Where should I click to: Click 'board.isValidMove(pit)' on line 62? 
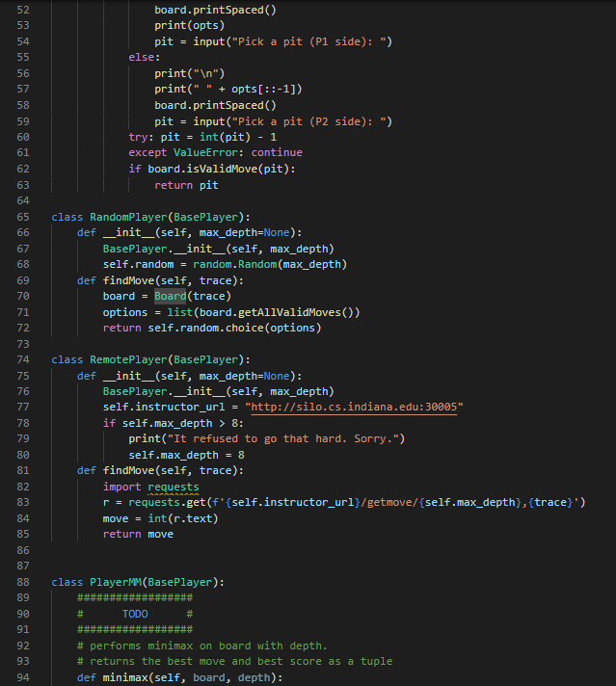(x=219, y=169)
